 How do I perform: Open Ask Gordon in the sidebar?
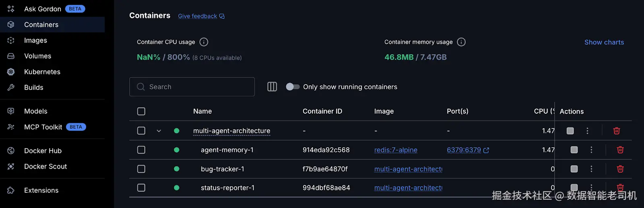[x=52, y=9]
